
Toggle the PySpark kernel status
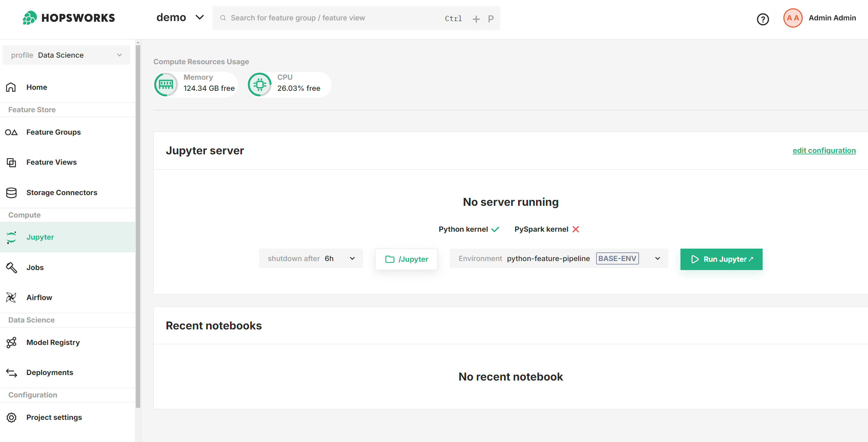click(x=575, y=229)
